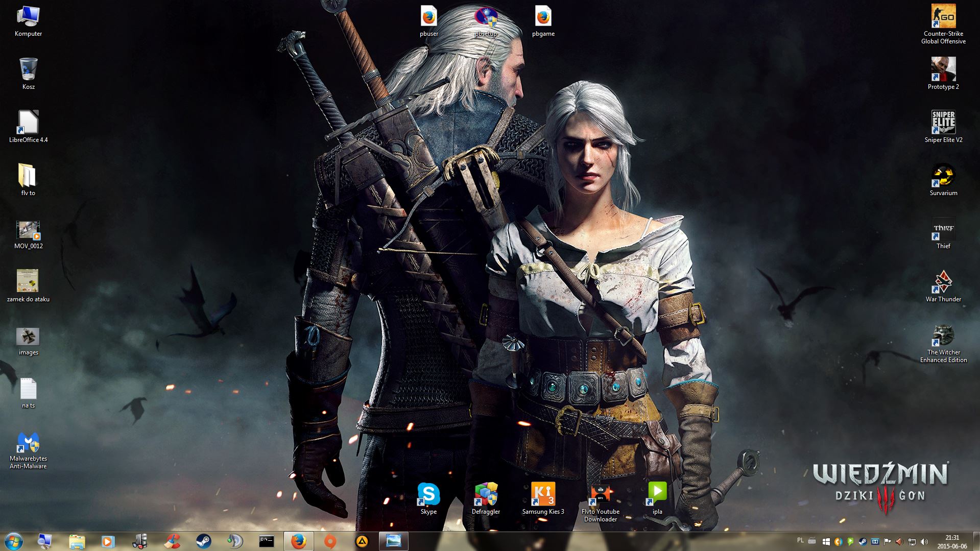The image size is (980, 551).
Task: Select the LibreOffice 4.4 shortcut
Action: point(28,127)
